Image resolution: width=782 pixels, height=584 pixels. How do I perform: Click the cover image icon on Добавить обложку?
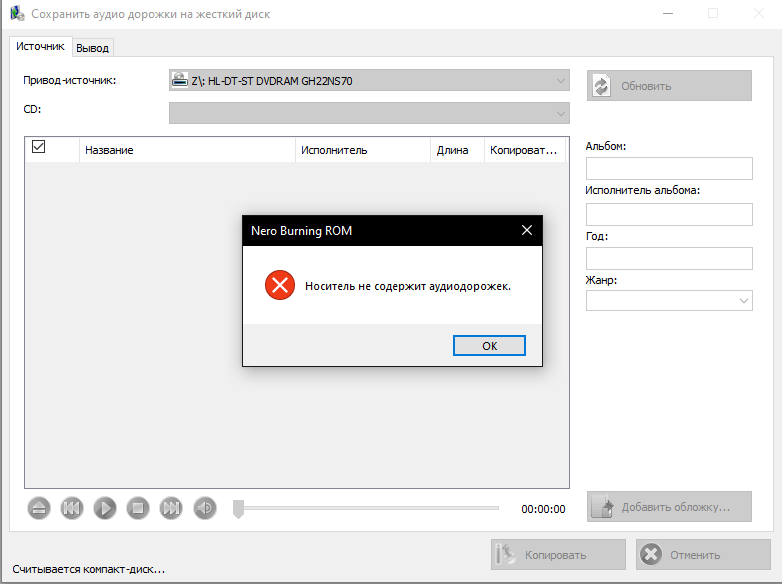click(603, 507)
